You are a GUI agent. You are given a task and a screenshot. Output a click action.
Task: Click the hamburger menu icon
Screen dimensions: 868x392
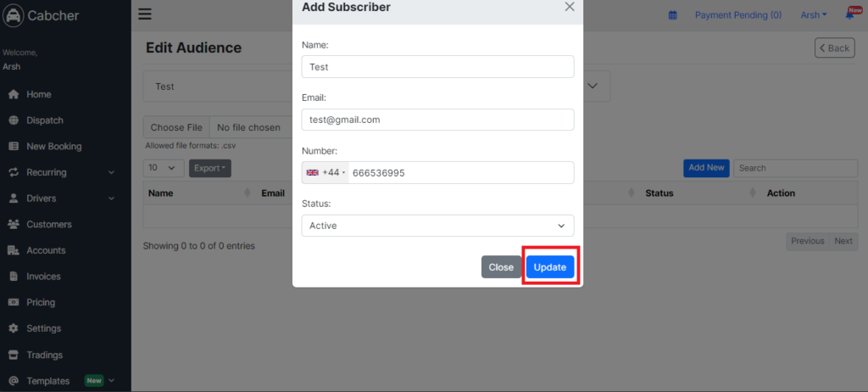144,14
